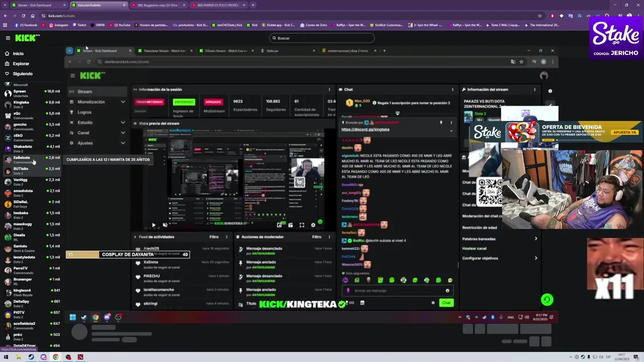Open Información del stream three-dot menu

tap(534, 89)
